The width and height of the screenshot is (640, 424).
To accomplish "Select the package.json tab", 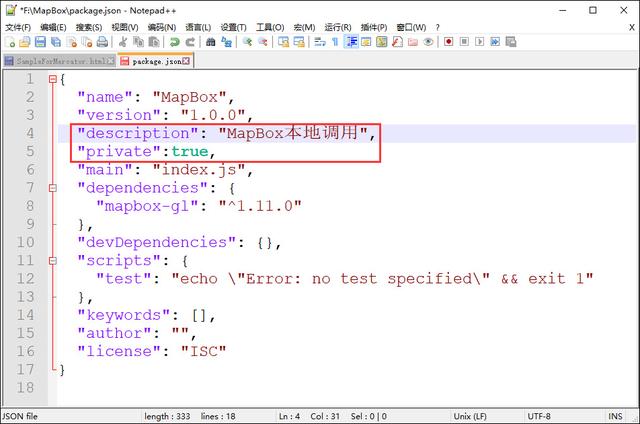I will tap(156, 61).
